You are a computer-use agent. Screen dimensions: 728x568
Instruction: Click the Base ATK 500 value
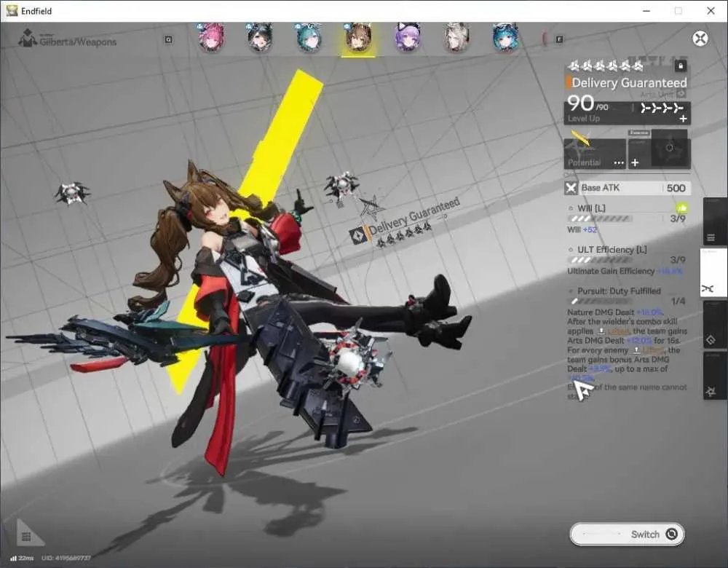(676, 188)
